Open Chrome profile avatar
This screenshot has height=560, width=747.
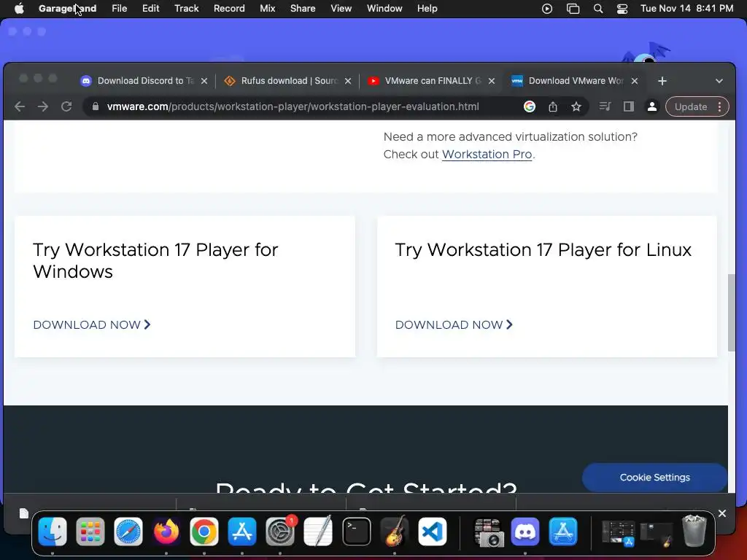651,106
